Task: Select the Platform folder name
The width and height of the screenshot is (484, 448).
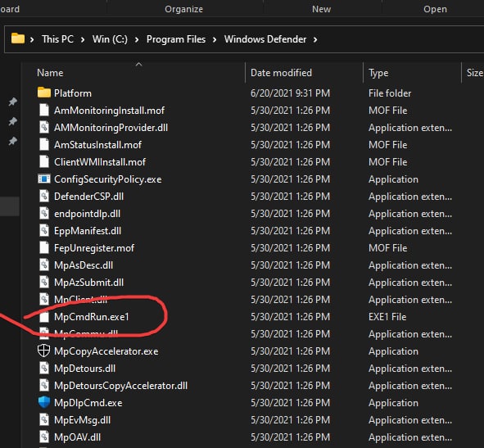Action: click(x=73, y=93)
